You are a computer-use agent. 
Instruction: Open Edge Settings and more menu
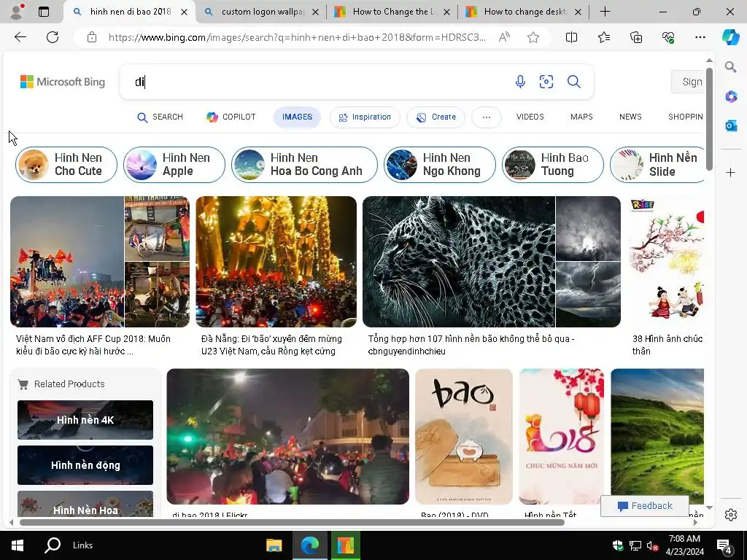(700, 37)
